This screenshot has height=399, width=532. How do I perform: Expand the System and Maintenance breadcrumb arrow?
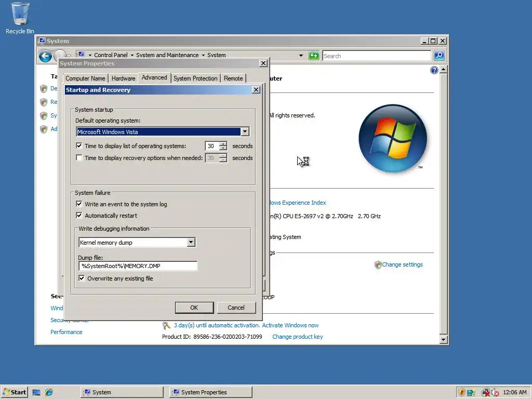pos(203,55)
